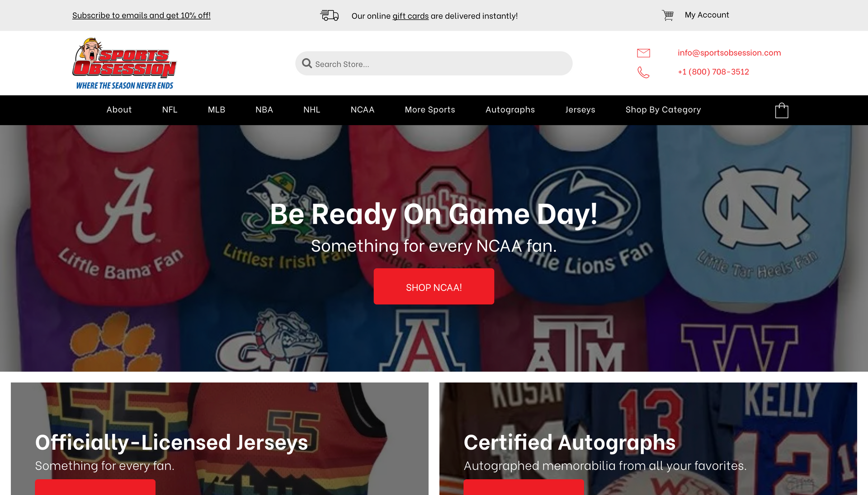Click the Sports Obsession logo
This screenshot has width=868, height=495.
pyautogui.click(x=124, y=63)
